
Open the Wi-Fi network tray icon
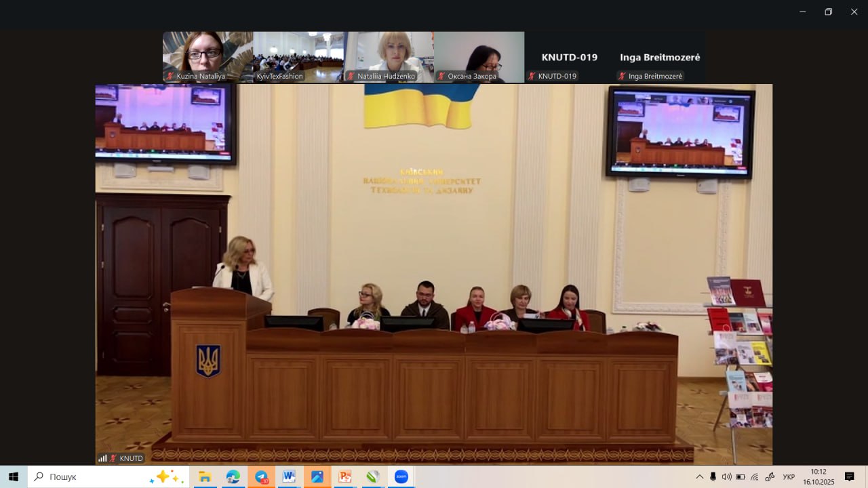pos(755,476)
